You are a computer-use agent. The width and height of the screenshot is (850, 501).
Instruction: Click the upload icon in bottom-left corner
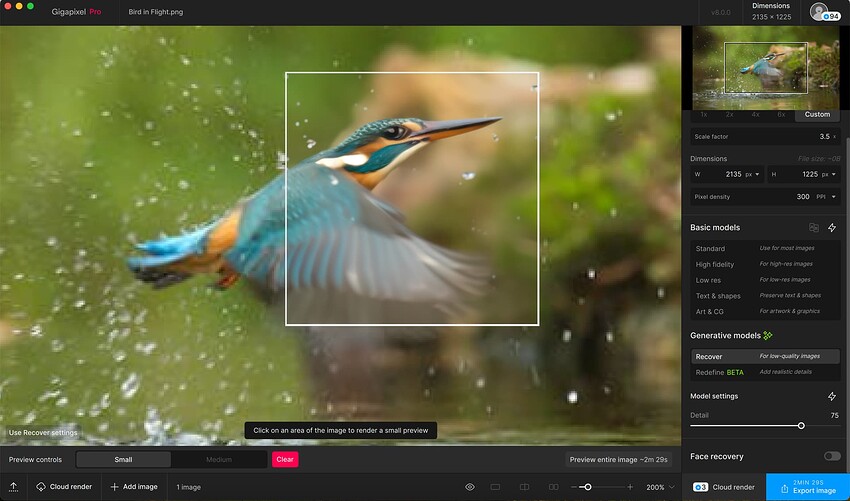coord(13,487)
